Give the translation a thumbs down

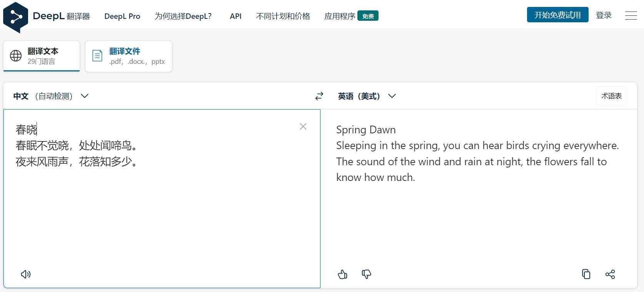point(366,274)
